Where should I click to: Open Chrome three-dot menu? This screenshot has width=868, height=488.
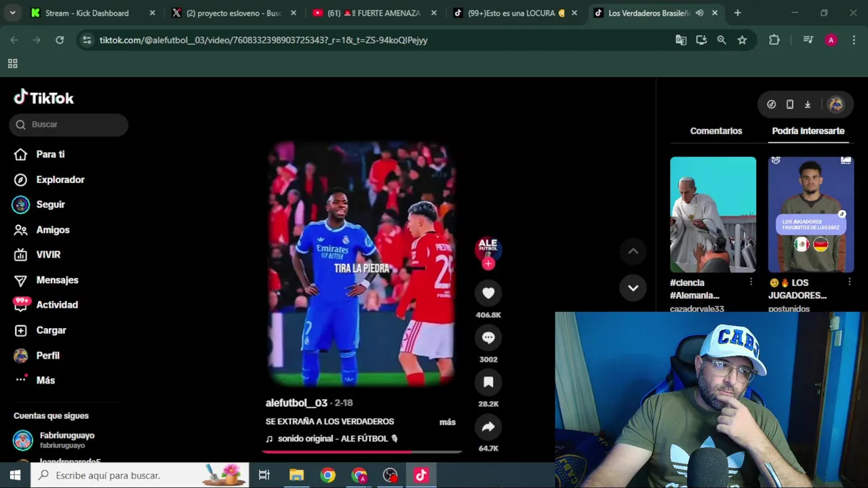point(853,40)
